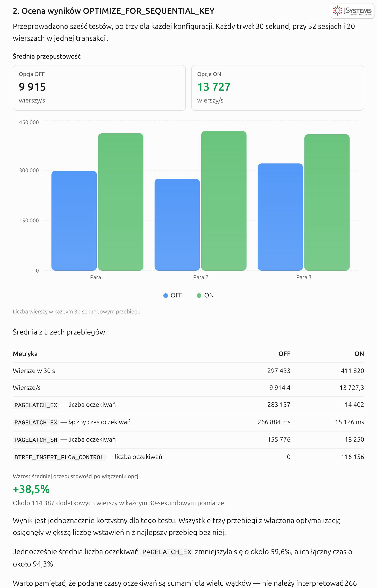Toggle the OFF legend entry

(172, 295)
